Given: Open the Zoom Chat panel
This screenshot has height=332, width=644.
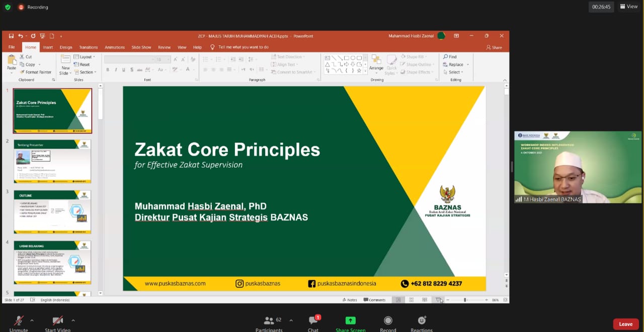Looking at the screenshot, I should point(313,321).
